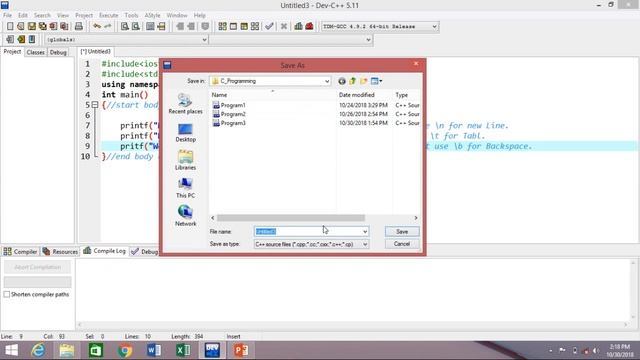Open the empty function list dropdown
Image resolution: width=640 pixels, height=360 pixels.
(x=368, y=40)
